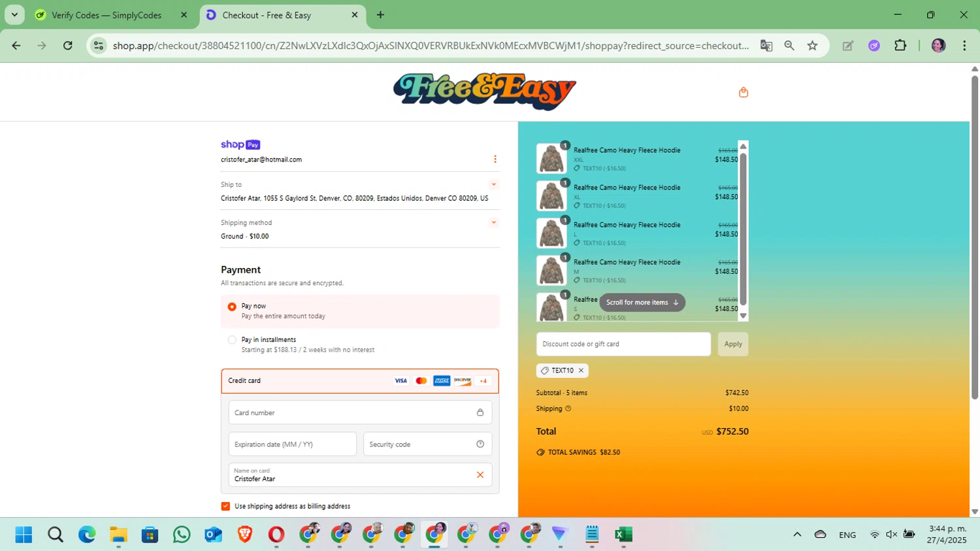This screenshot has width=980, height=551.
Task: Click the security code help icon
Action: [x=480, y=444]
